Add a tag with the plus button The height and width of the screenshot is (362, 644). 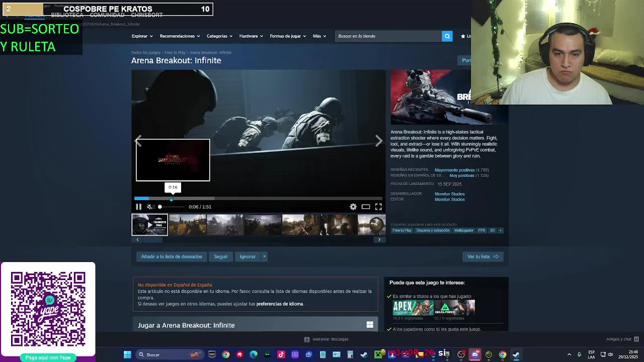click(x=500, y=230)
